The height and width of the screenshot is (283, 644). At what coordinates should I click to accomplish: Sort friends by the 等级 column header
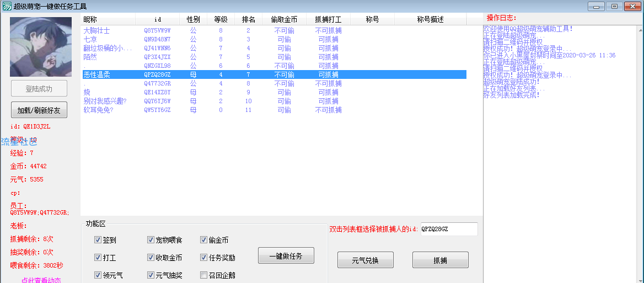[221, 19]
